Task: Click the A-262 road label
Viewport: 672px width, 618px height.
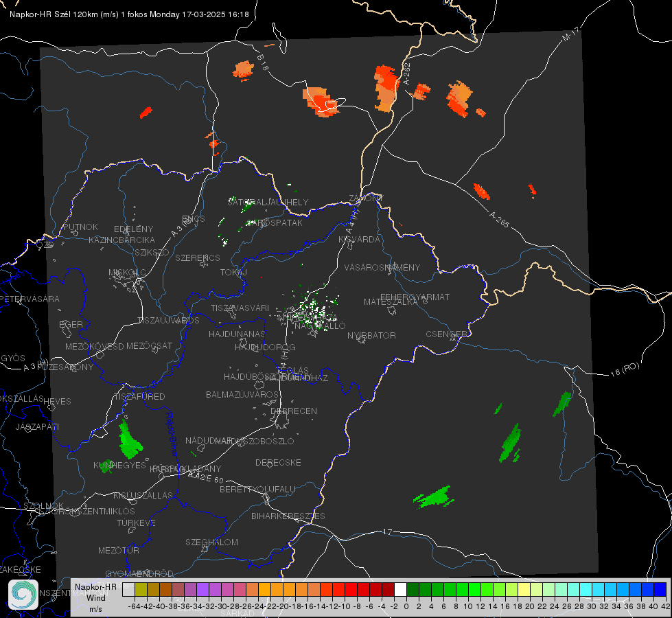Action: click(x=407, y=73)
